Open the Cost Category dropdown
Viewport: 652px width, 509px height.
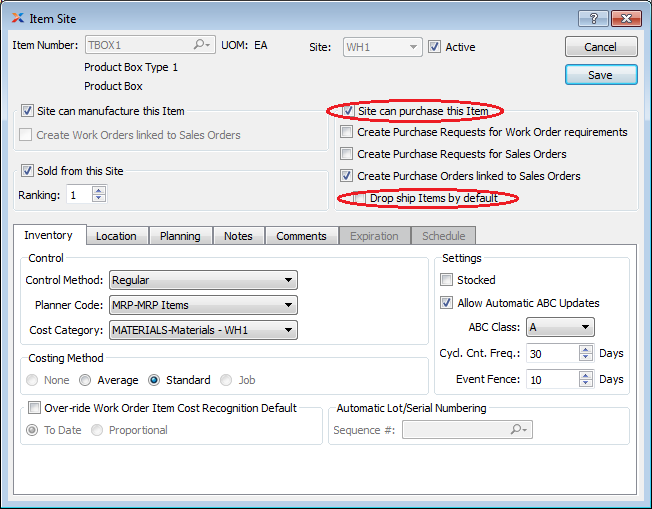(x=203, y=329)
